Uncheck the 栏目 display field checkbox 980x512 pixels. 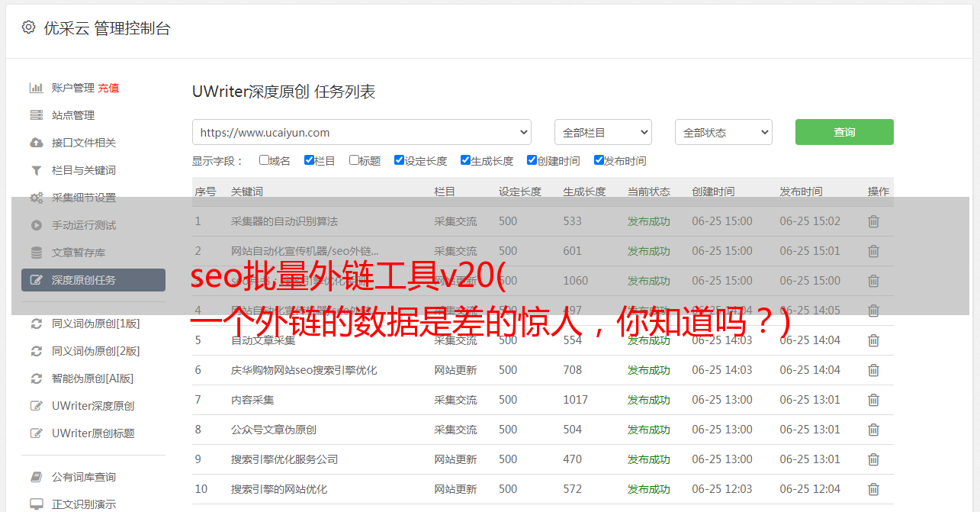309,160
